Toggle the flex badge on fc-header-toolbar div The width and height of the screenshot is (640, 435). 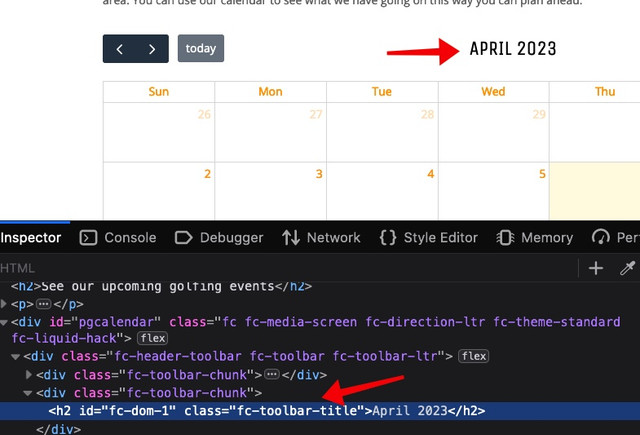(x=473, y=356)
